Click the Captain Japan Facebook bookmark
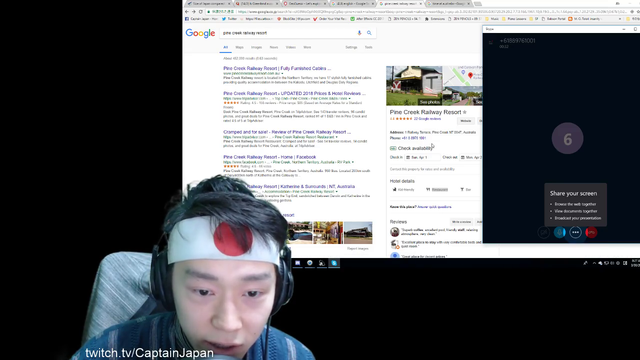The width and height of the screenshot is (640, 360). tap(202, 19)
